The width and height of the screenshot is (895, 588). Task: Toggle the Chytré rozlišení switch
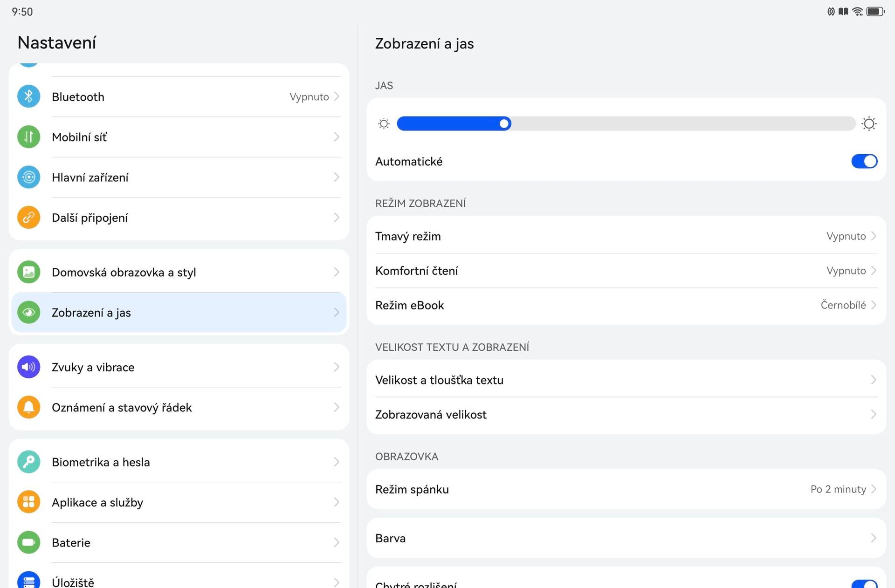(864, 584)
